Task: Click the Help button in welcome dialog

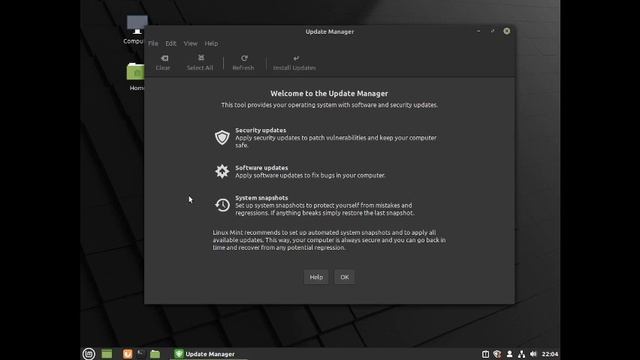Action: (316, 277)
